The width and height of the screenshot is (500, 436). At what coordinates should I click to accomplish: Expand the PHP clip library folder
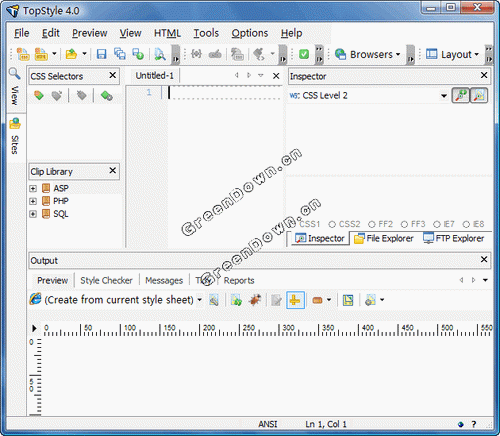[x=33, y=201]
